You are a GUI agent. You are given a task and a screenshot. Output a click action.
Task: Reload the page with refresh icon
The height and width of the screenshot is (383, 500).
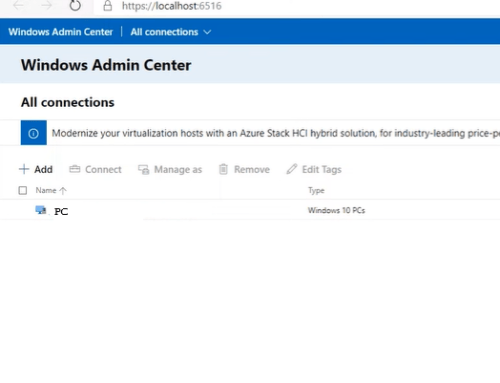click(75, 5)
